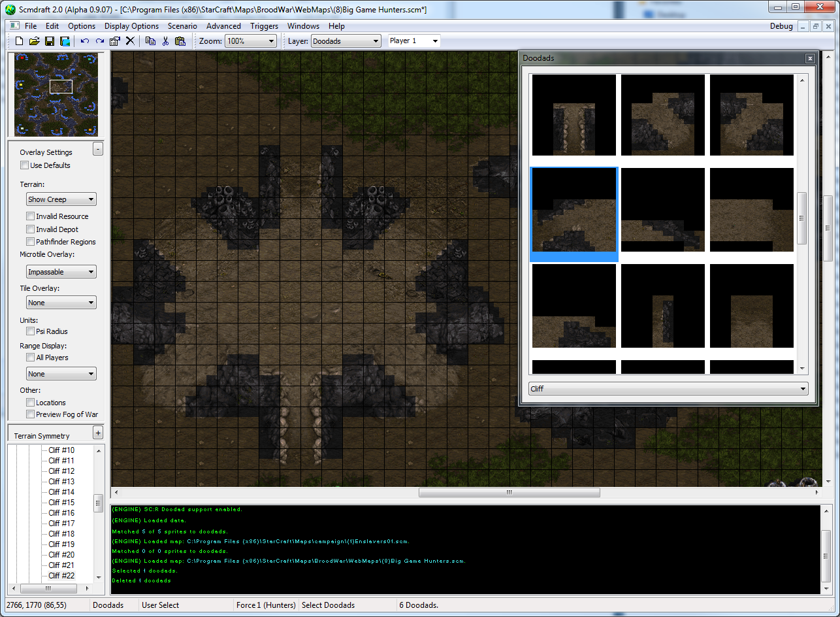
Task: Click the Doodads palette vertical scrollbar thumb
Action: 802,218
